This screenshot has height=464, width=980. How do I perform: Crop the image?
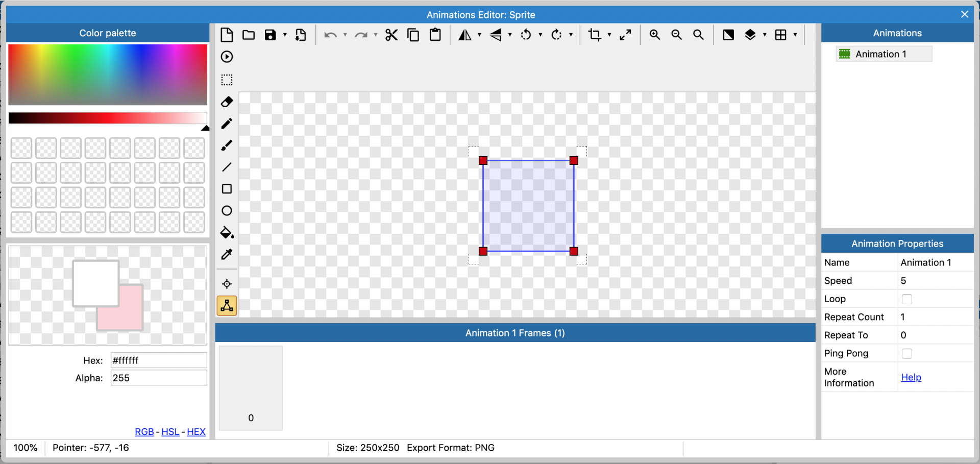coord(595,35)
